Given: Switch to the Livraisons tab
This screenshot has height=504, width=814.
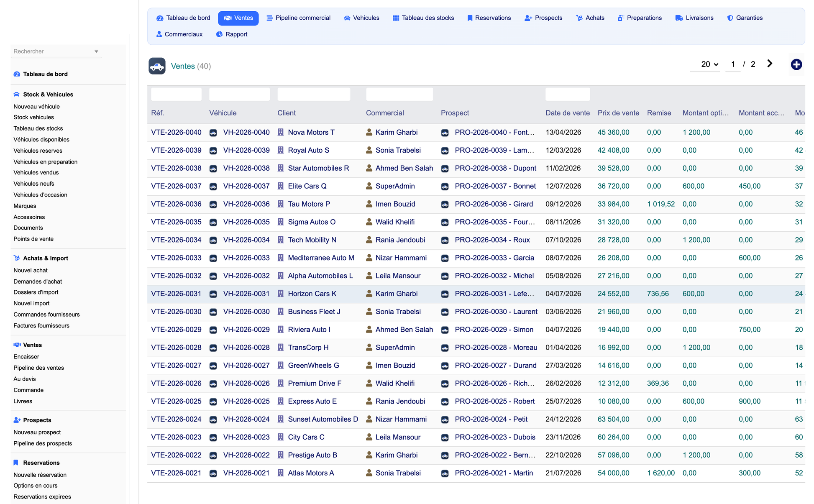Looking at the screenshot, I should 694,18.
